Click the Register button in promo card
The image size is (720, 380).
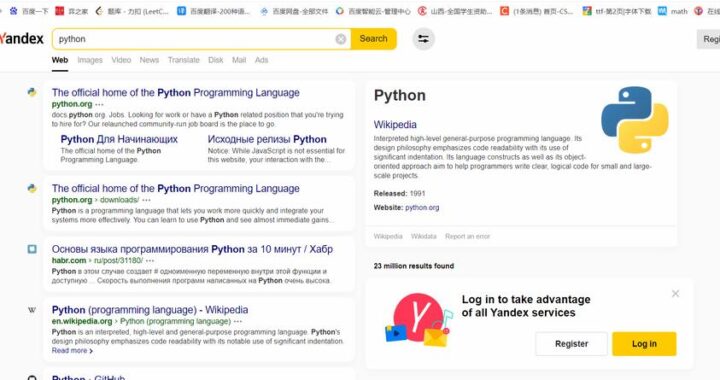coord(571,344)
